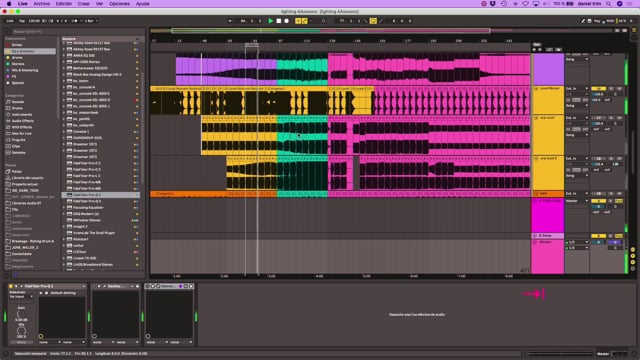Open Master output dropdown on return A

577,201
